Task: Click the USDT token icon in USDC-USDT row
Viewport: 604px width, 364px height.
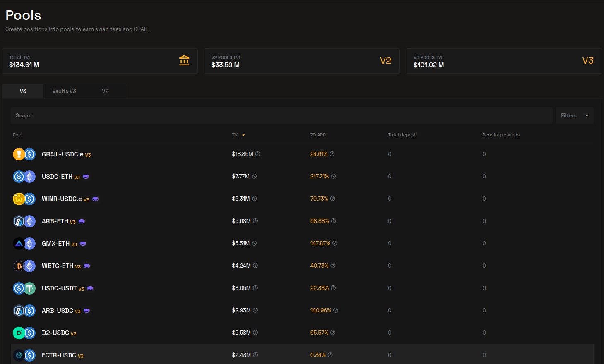Action: click(x=29, y=288)
